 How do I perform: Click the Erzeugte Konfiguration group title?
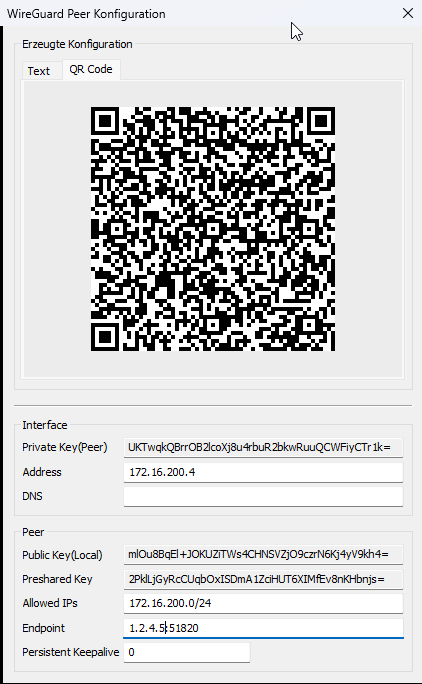(x=77, y=44)
